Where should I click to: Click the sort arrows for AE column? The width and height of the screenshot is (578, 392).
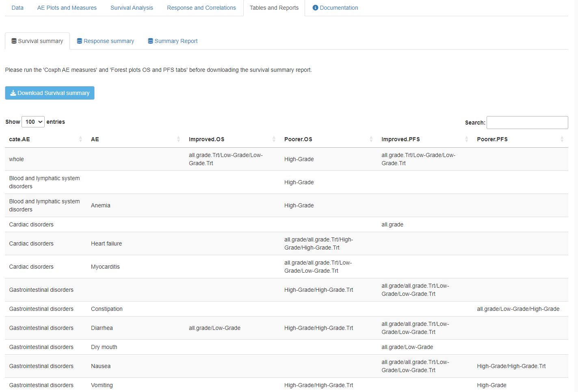click(178, 139)
